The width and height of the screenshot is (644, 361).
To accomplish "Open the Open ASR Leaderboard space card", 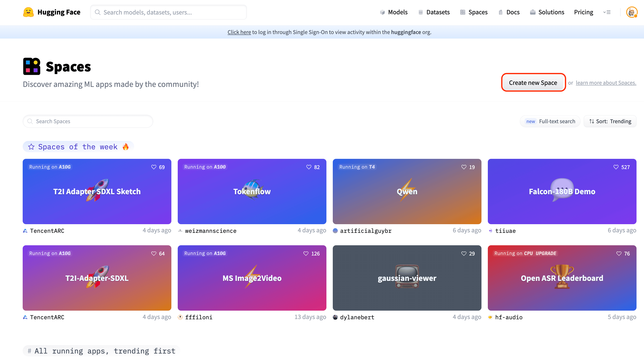I will [562, 278].
